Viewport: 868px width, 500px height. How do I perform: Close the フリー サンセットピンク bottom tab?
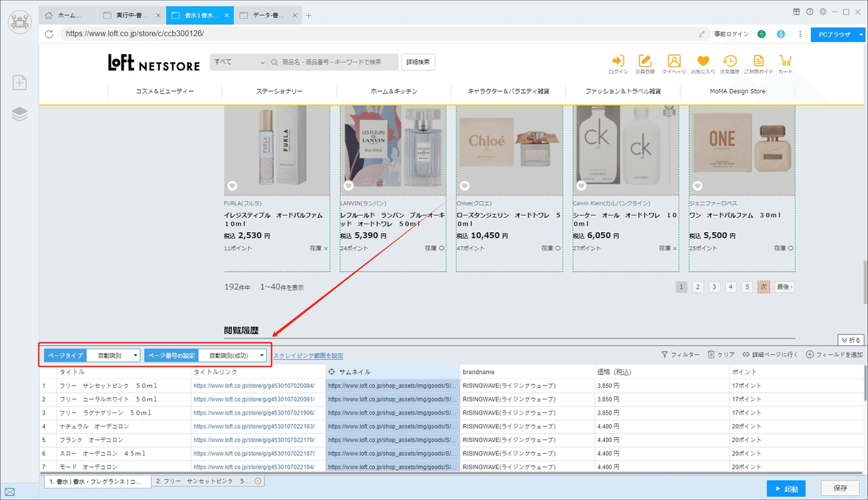(x=258, y=481)
